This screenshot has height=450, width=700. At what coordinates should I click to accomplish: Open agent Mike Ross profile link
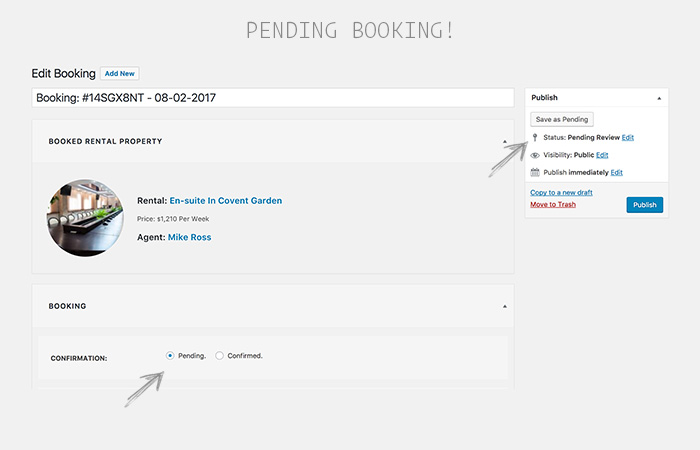[x=190, y=238]
